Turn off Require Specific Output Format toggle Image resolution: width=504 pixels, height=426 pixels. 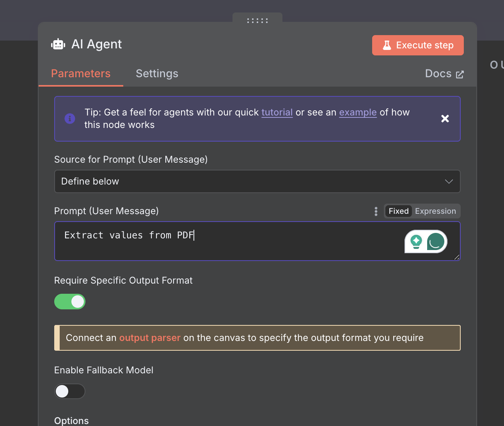pyautogui.click(x=70, y=302)
